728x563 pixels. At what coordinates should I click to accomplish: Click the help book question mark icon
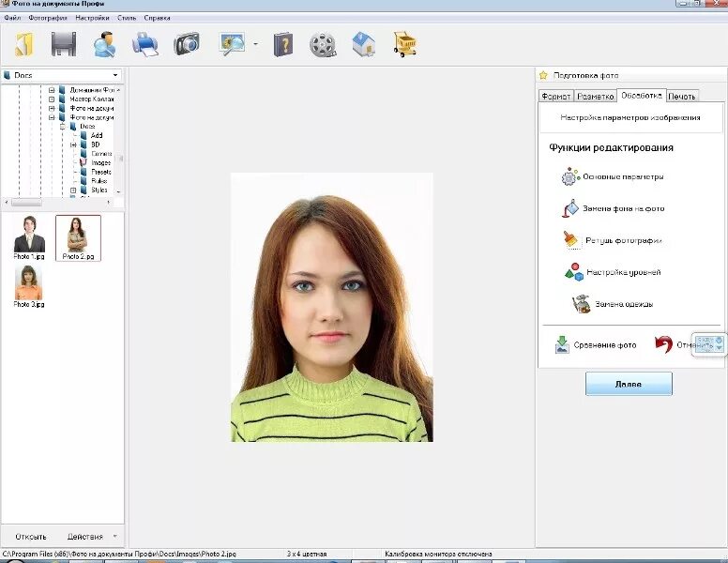coord(283,45)
